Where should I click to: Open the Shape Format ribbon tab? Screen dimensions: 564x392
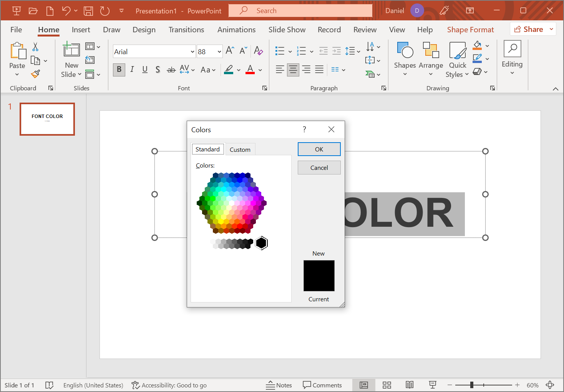click(470, 29)
